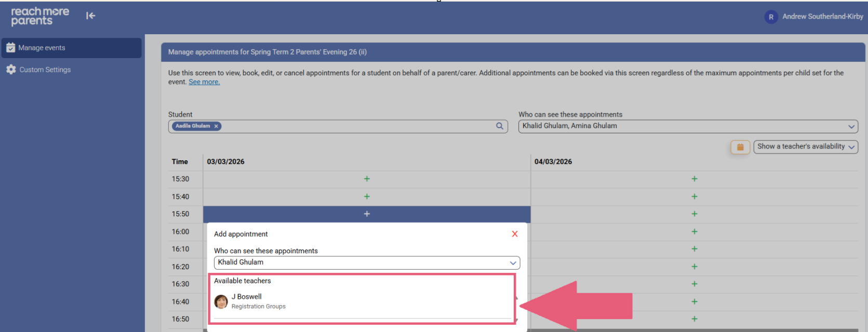
Task: Add appointment at 16:00 on 04/03/2026
Action: pos(694,232)
